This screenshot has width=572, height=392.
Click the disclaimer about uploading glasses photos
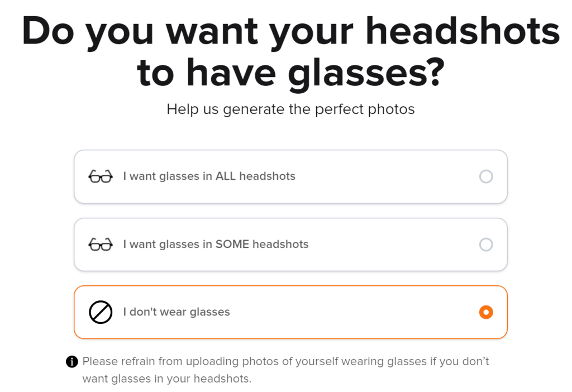(286, 369)
